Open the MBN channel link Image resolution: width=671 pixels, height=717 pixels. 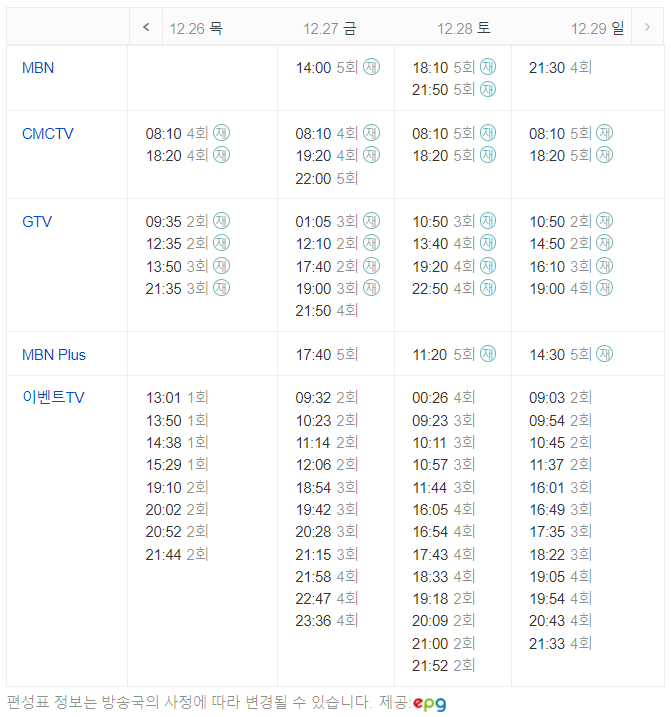pyautogui.click(x=38, y=68)
